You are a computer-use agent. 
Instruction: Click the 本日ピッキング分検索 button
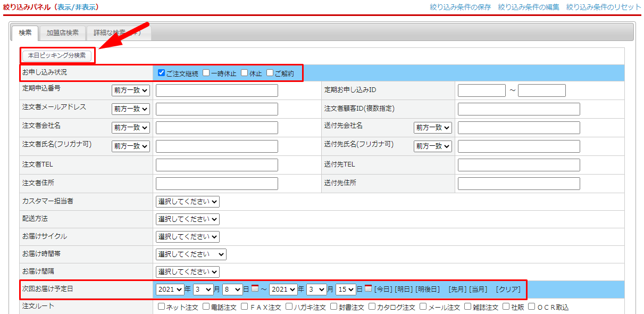click(57, 55)
